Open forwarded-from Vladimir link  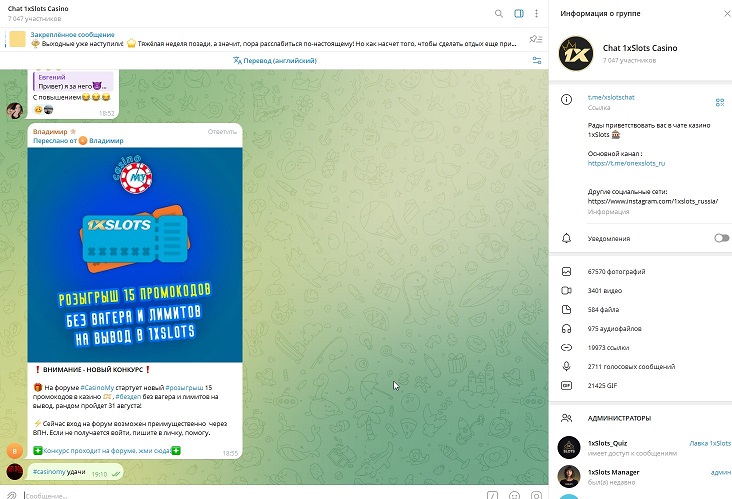point(106,141)
